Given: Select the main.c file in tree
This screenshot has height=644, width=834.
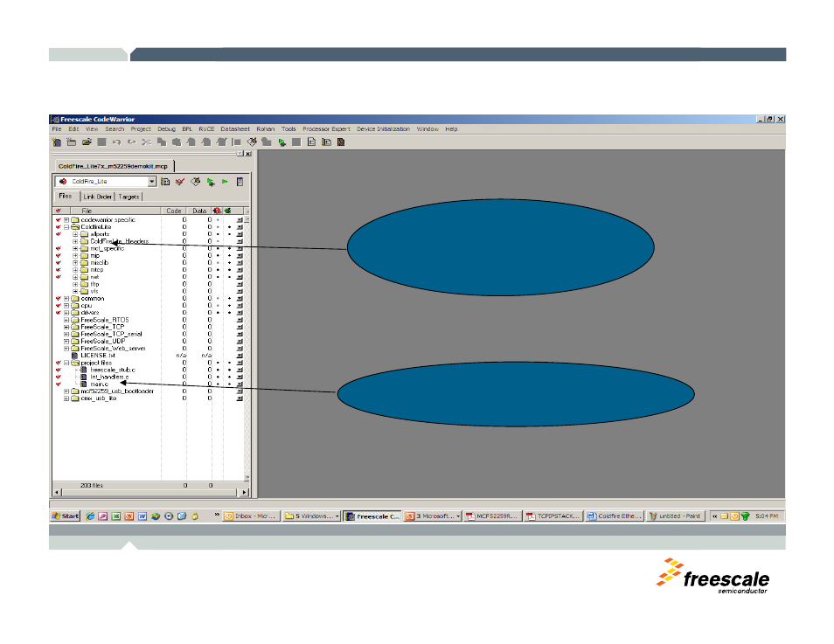Looking at the screenshot, I should (99, 384).
